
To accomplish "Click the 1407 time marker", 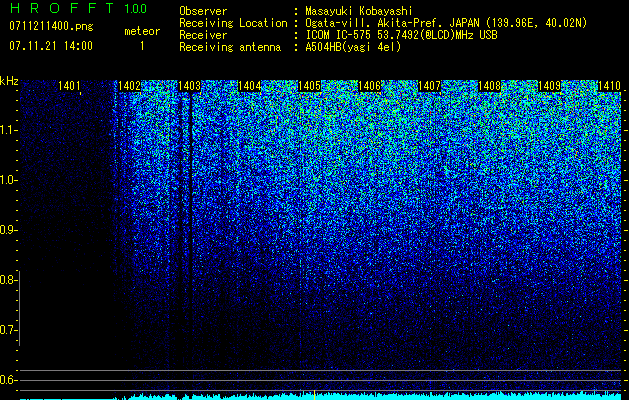I will pyautogui.click(x=429, y=86).
